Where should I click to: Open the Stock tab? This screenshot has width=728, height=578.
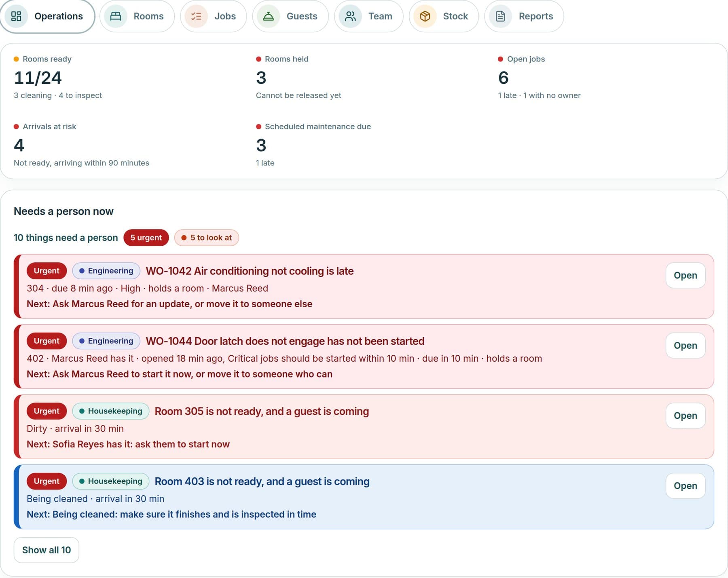[x=444, y=16]
